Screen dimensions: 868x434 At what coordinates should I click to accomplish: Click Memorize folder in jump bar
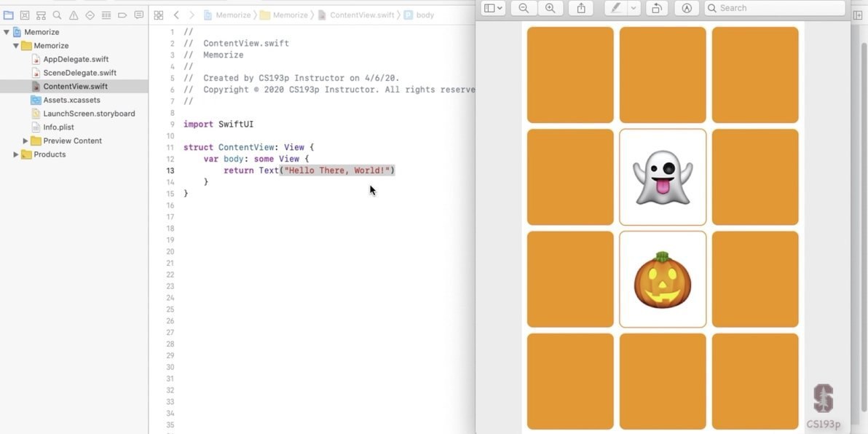point(284,15)
